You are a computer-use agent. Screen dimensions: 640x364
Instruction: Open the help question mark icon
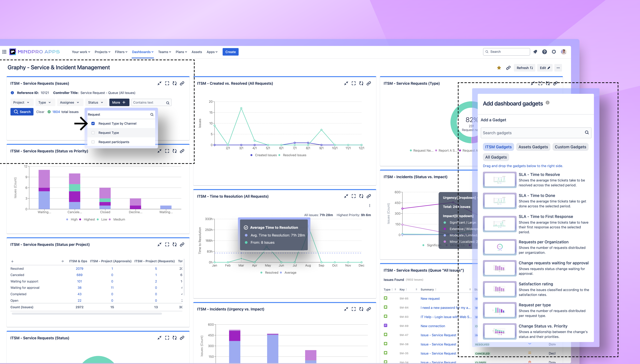[545, 52]
